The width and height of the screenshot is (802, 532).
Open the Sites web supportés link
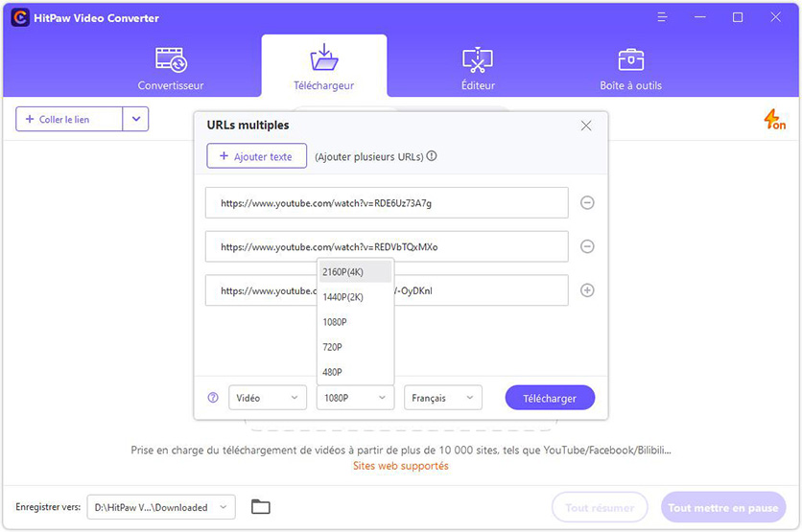(400, 466)
